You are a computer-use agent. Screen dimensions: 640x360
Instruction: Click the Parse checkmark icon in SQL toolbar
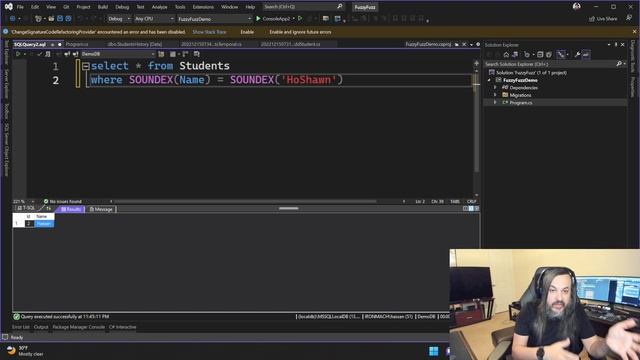40,54
